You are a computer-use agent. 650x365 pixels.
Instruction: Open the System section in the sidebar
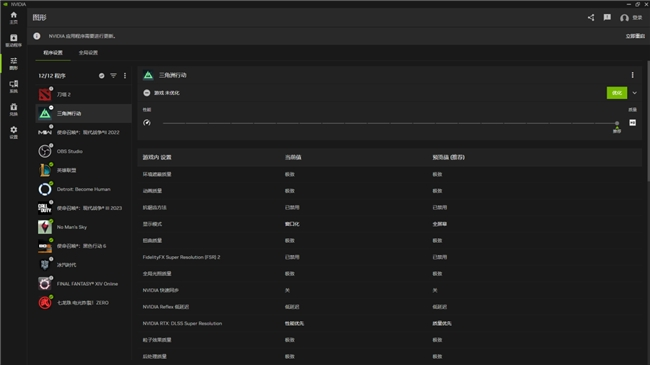click(x=14, y=86)
